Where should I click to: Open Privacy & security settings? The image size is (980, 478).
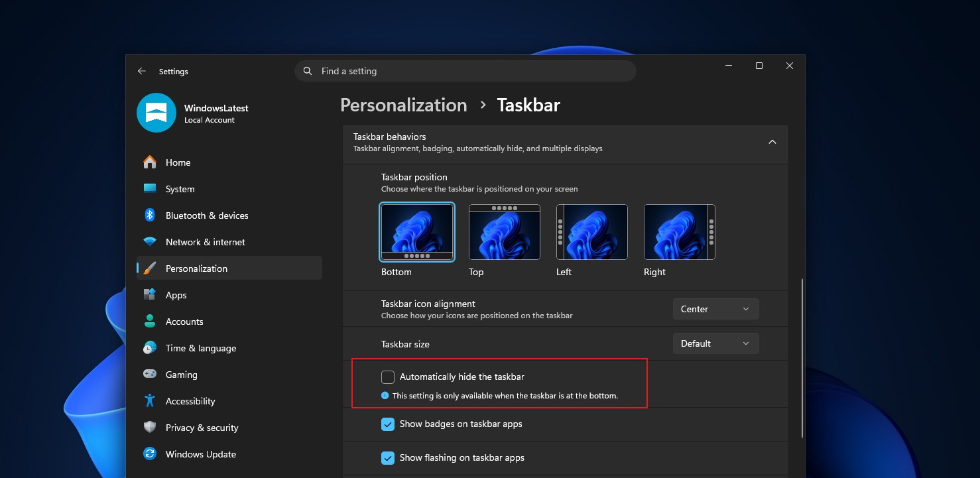(x=229, y=428)
